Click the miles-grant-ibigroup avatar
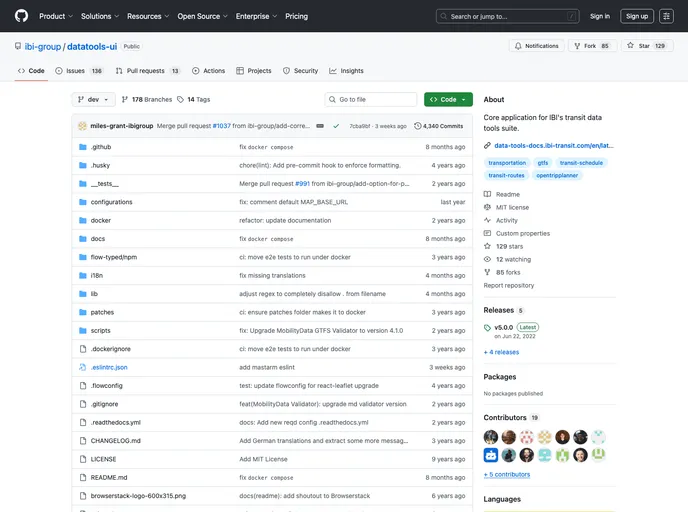 coord(82,126)
